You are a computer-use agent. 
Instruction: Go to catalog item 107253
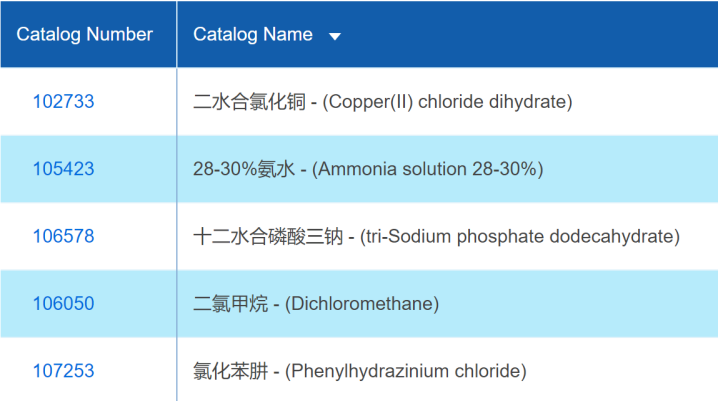63,371
